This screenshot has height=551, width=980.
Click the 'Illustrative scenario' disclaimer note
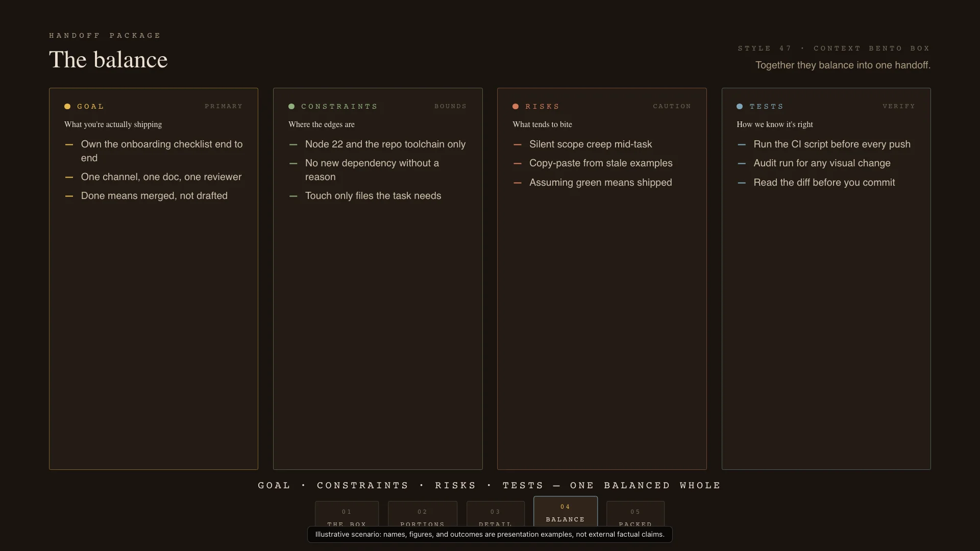click(x=489, y=535)
